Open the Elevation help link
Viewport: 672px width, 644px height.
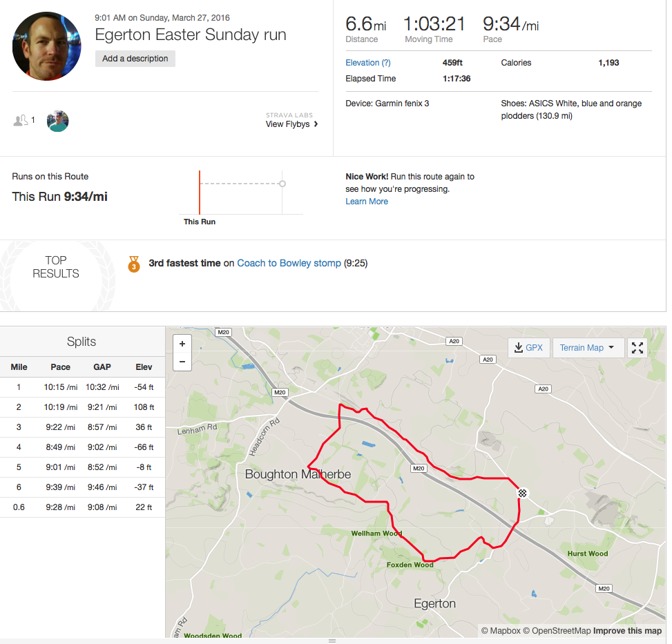[x=367, y=63]
